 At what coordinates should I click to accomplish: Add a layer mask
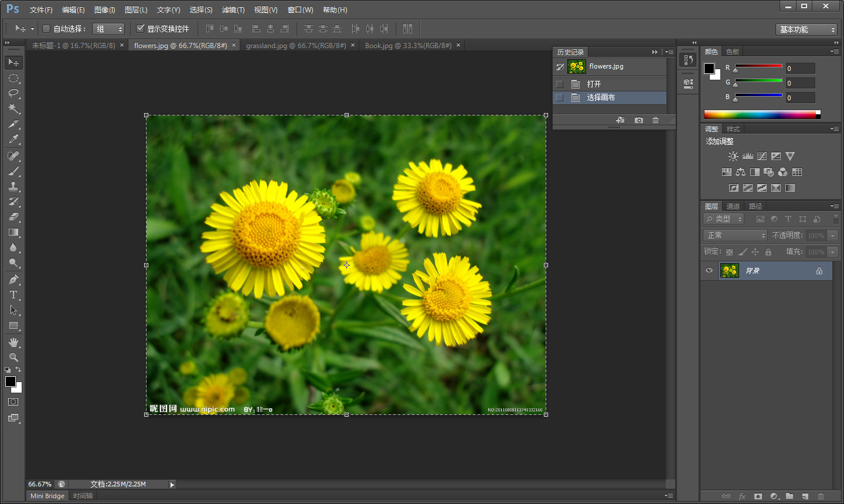pyautogui.click(x=758, y=496)
